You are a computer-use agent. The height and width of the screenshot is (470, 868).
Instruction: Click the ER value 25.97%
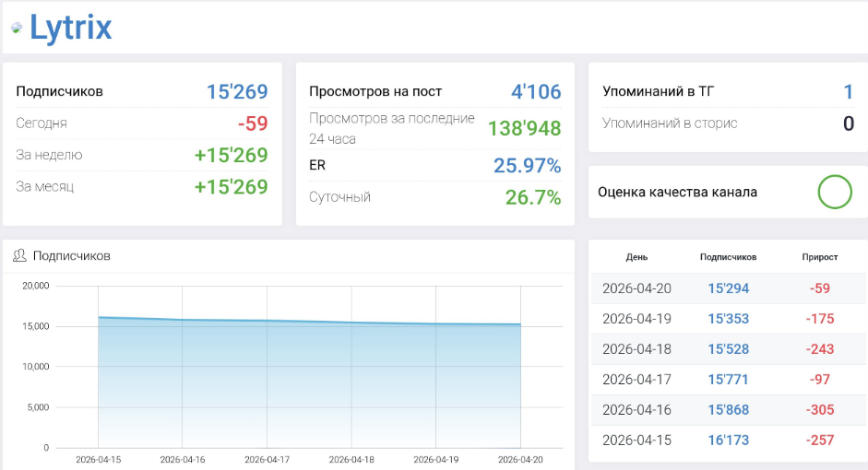point(527,165)
